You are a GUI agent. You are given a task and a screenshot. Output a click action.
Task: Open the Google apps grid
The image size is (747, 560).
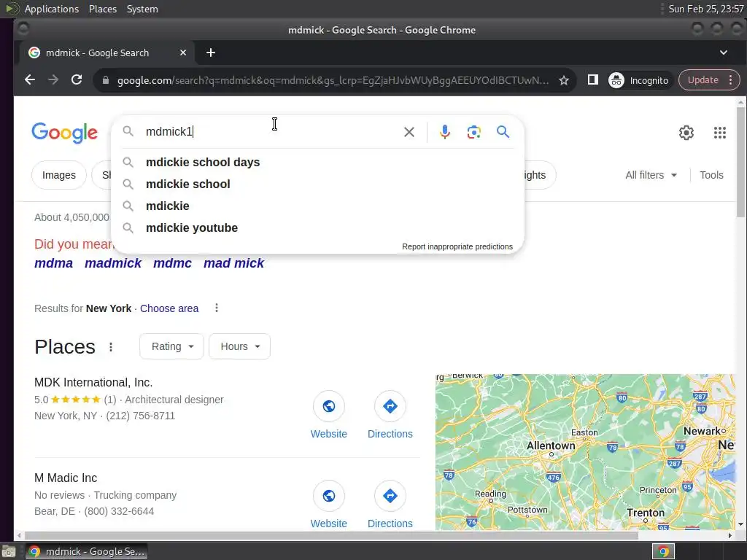pos(719,133)
